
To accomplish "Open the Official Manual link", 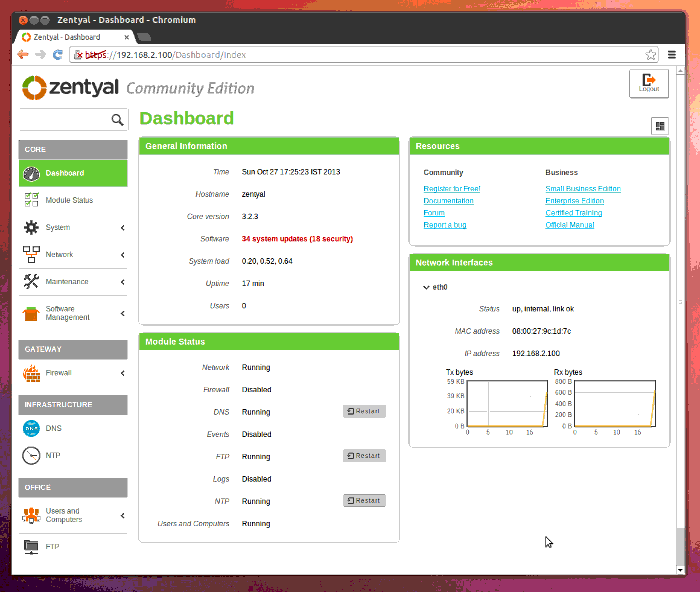I will [x=570, y=225].
